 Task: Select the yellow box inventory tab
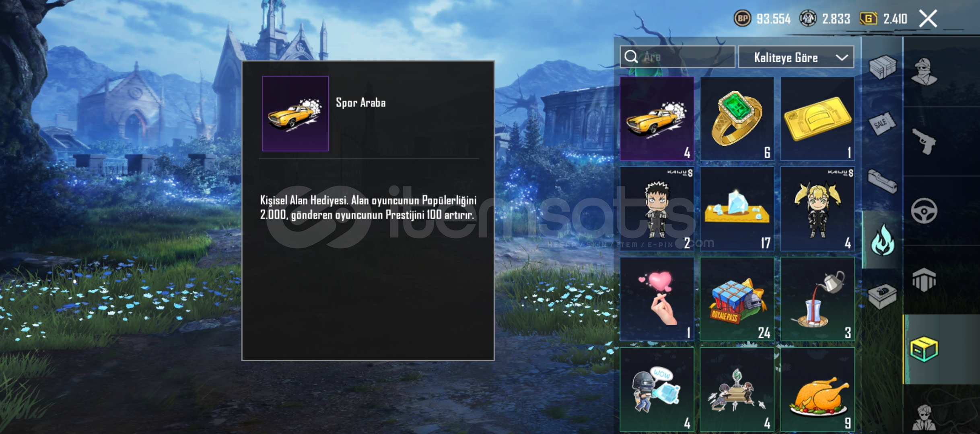tap(924, 349)
